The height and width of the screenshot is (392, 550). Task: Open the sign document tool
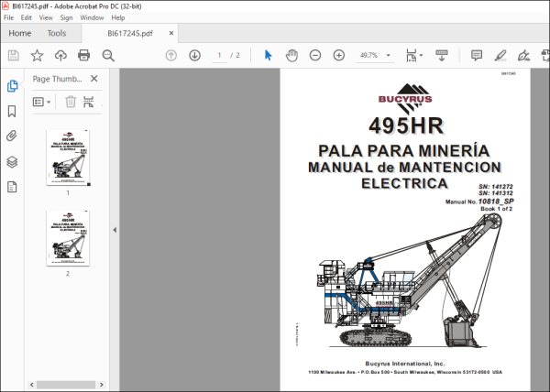tap(523, 55)
